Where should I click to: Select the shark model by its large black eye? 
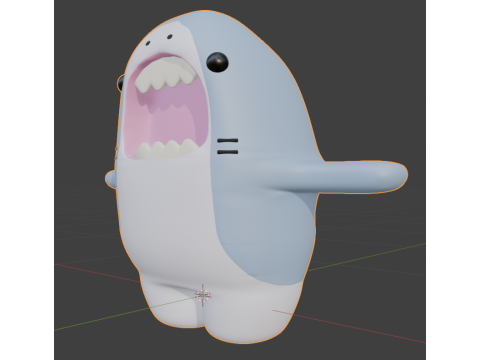pyautogui.click(x=217, y=62)
